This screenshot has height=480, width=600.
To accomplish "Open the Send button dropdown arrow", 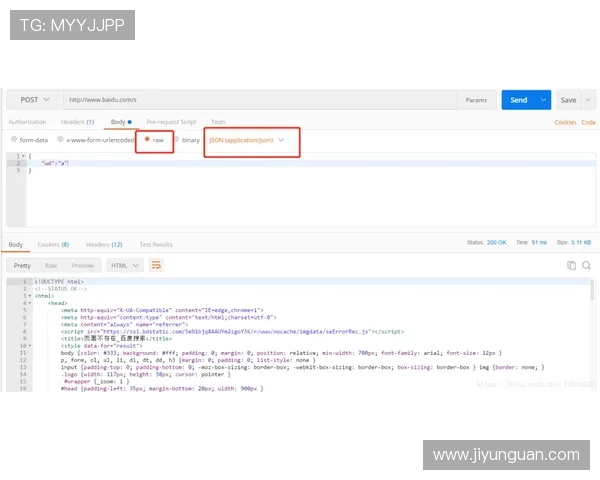I will [x=544, y=100].
